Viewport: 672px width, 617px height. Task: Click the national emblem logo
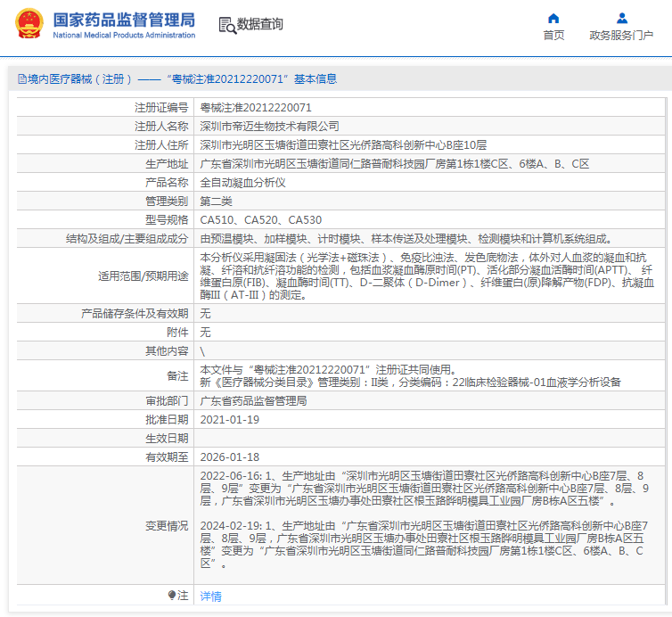coord(29,24)
